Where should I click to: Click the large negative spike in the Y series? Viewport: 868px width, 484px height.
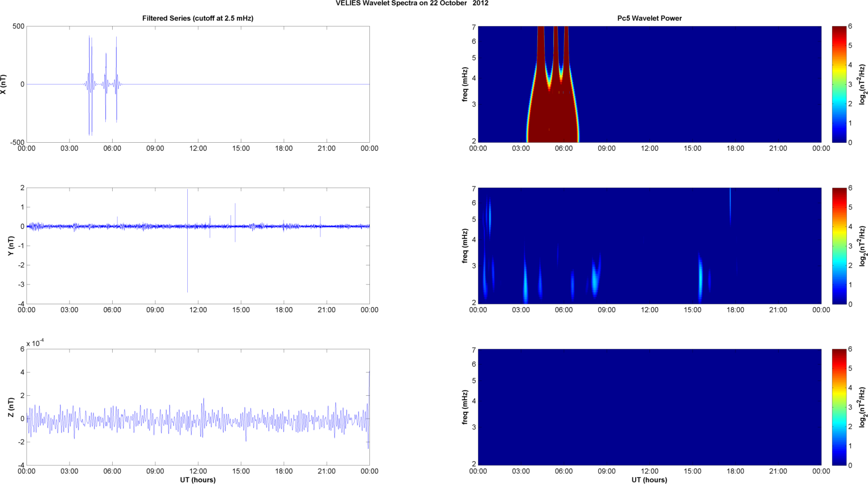pyautogui.click(x=187, y=259)
